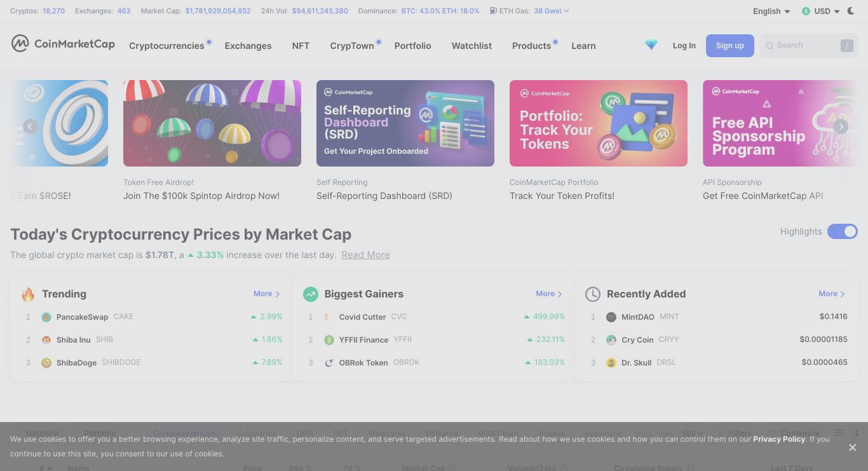This screenshot has height=471, width=868.
Task: Open More in Biggest Gainers section
Action: click(549, 294)
